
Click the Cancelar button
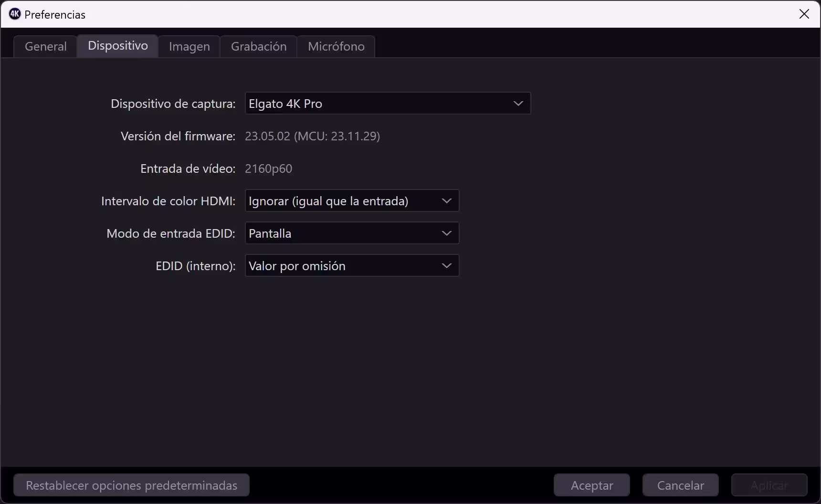coord(681,485)
